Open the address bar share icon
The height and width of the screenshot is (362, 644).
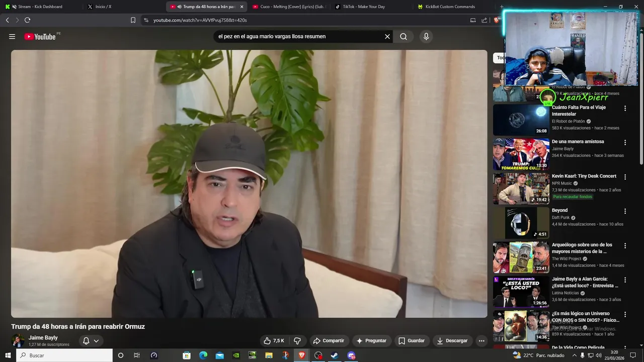(484, 20)
